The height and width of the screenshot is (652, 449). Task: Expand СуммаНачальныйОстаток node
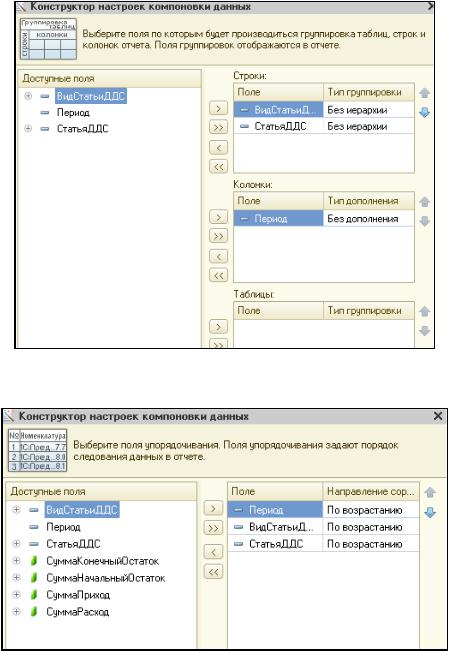click(17, 578)
